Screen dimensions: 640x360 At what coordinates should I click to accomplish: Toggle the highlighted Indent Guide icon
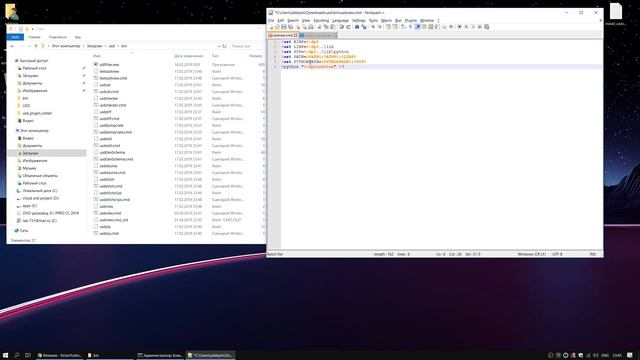[x=418, y=27]
